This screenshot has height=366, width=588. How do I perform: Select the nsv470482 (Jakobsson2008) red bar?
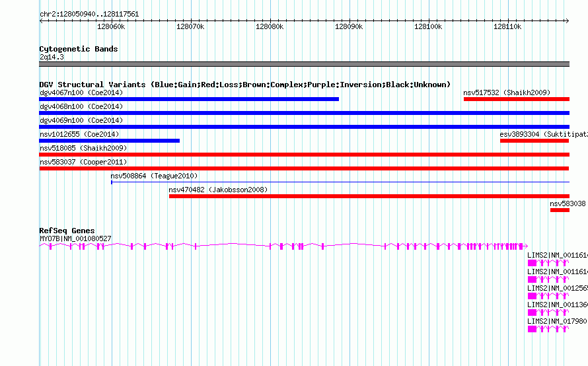tap(369, 196)
